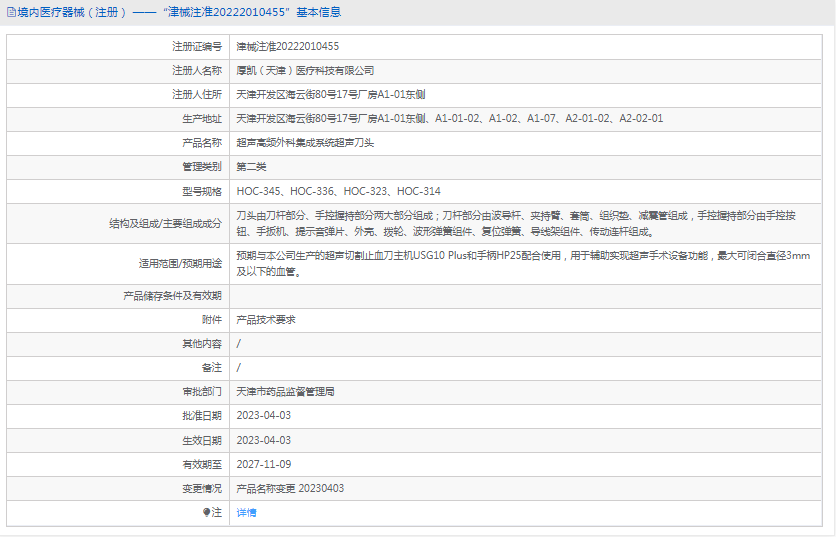This screenshot has width=836, height=537.
Task: Click the 型号规格 label cell
Action: click(118, 191)
